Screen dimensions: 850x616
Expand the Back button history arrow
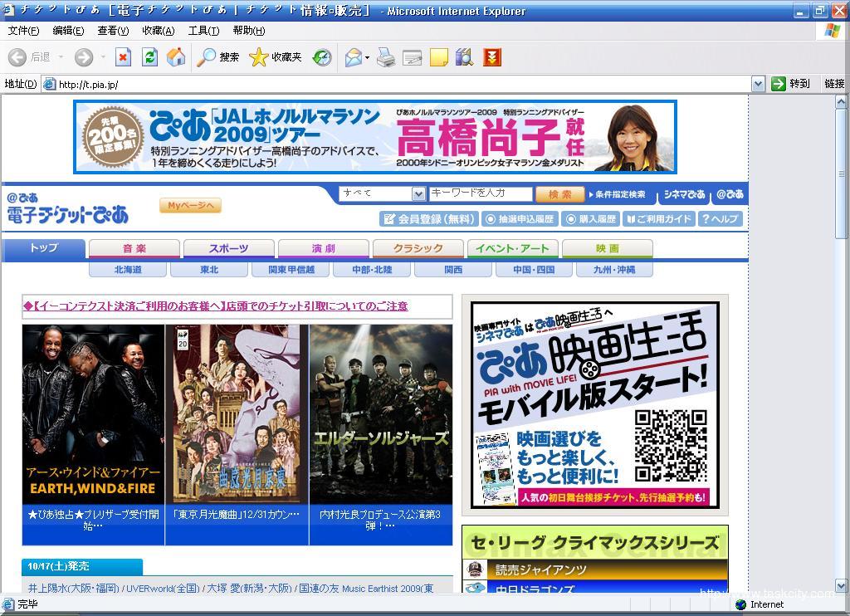coord(60,57)
